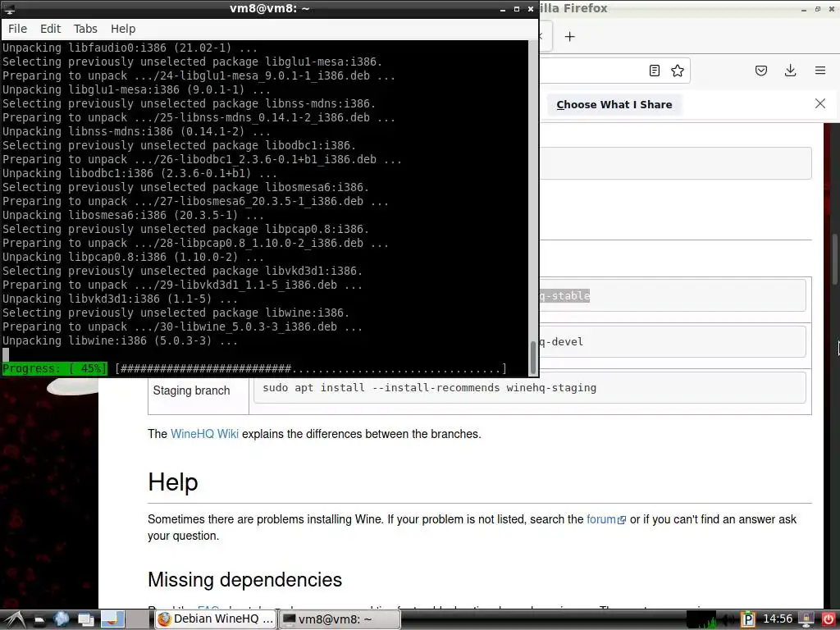Open the terminal window menu icon in titlebar
840x630 pixels.
tap(9, 9)
